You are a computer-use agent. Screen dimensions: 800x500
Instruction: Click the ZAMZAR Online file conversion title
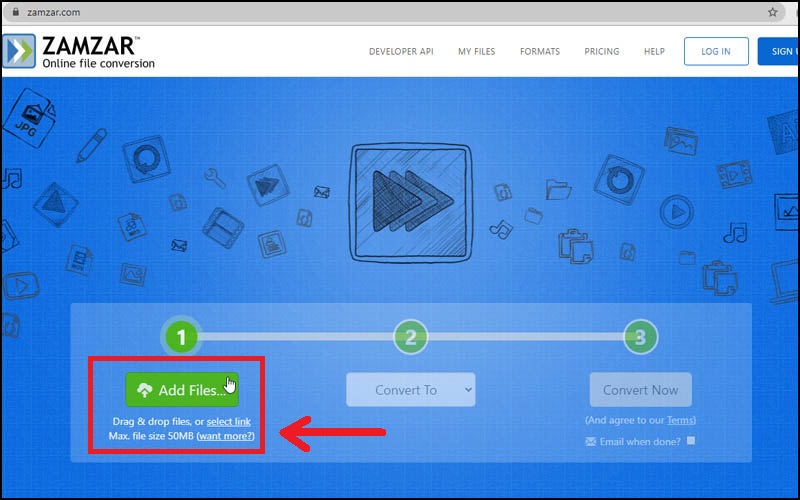(98, 52)
